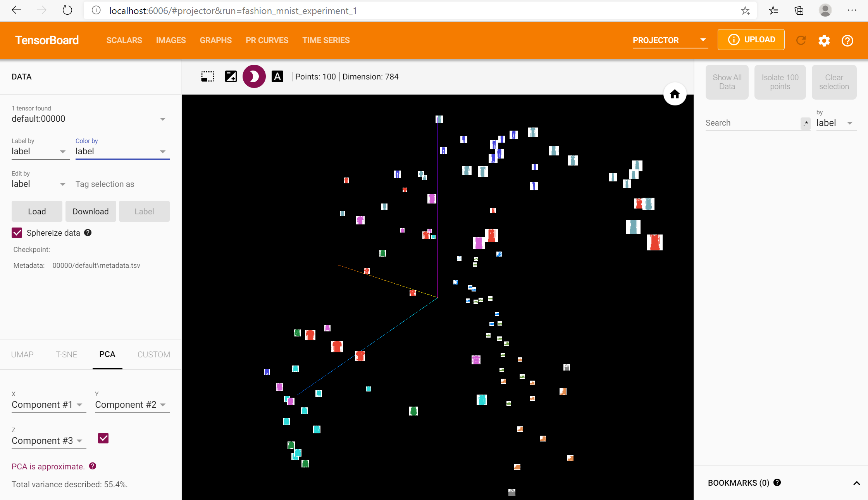868x500 pixels.
Task: Open the Color by dropdown
Action: (122, 152)
